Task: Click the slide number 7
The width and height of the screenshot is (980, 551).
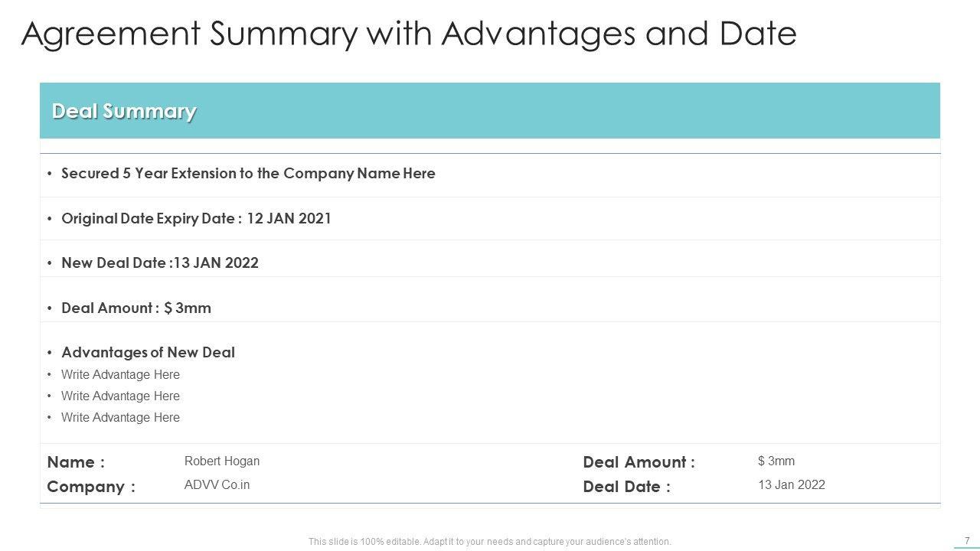Action: pos(967,541)
